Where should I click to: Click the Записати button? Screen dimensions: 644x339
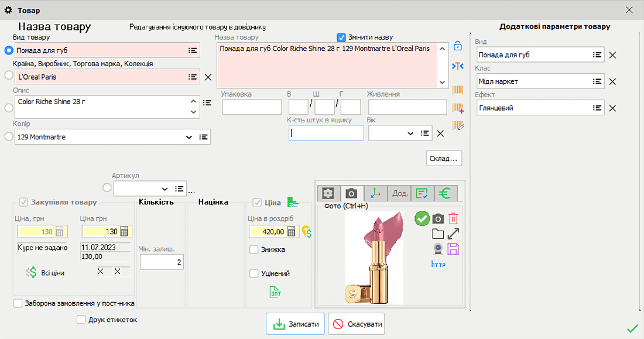tap(295, 323)
